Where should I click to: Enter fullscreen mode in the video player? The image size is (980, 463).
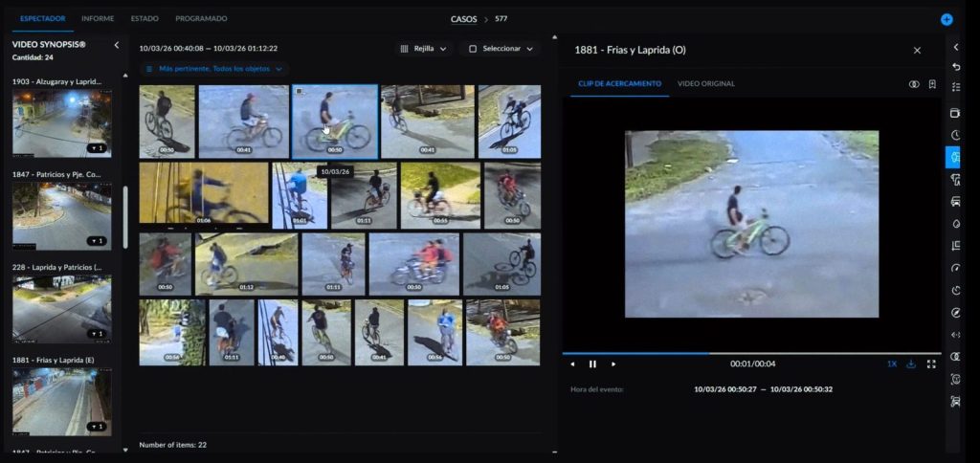[931, 364]
